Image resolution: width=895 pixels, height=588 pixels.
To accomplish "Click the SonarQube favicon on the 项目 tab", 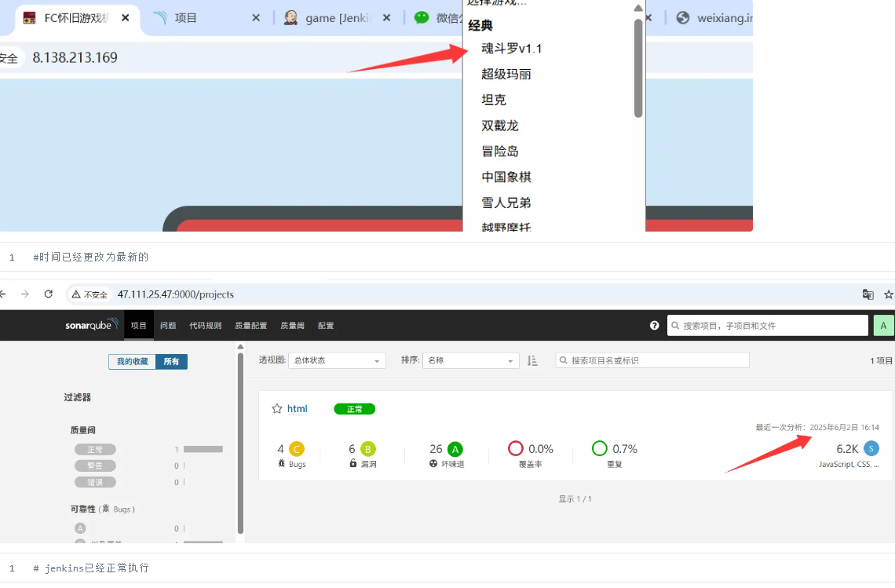I will pyautogui.click(x=160, y=18).
